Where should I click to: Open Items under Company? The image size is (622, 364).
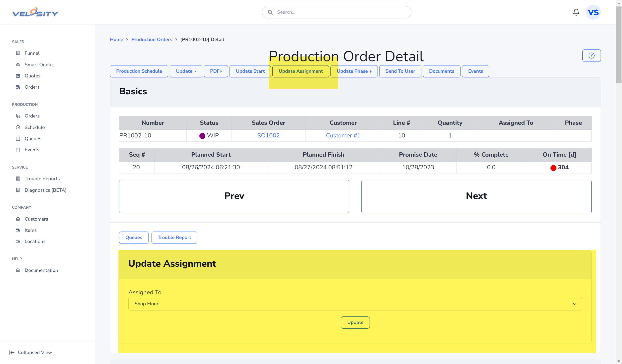click(31, 230)
